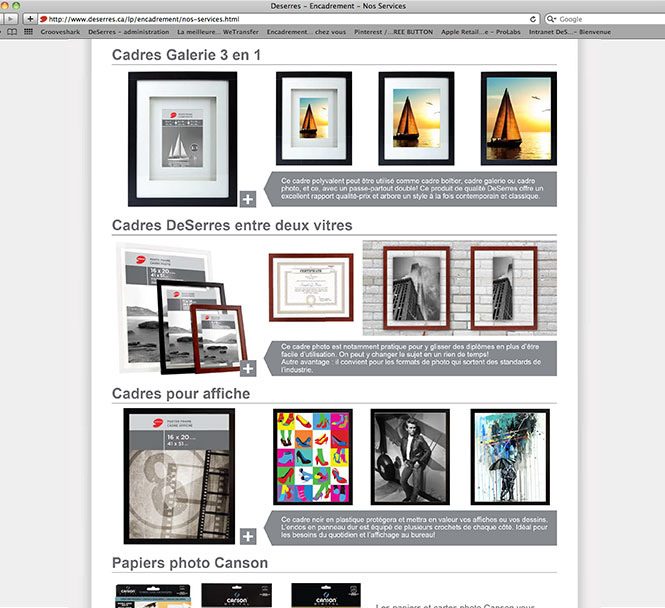Click plus icon on entre deux vitres frames
The width and height of the screenshot is (665, 608).
(247, 368)
